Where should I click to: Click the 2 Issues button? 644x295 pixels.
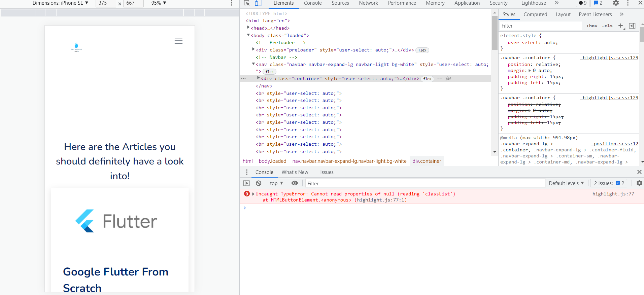point(609,183)
